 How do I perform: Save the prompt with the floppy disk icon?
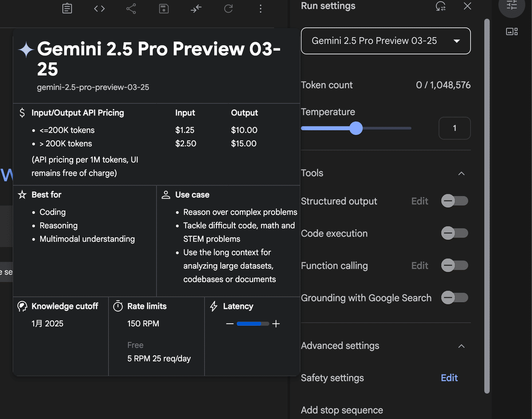coord(164,8)
